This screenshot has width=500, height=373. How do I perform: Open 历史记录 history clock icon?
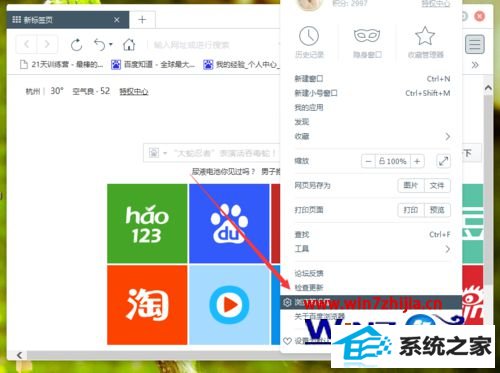309,36
